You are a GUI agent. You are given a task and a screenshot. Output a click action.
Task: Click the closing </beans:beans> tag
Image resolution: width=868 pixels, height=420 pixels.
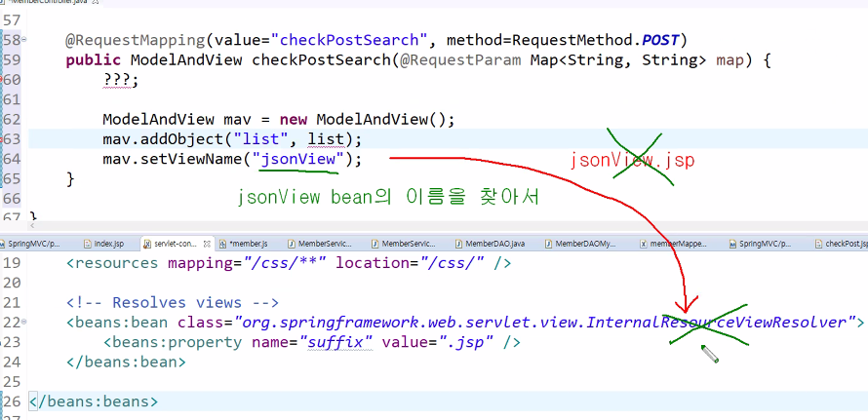(x=94, y=401)
